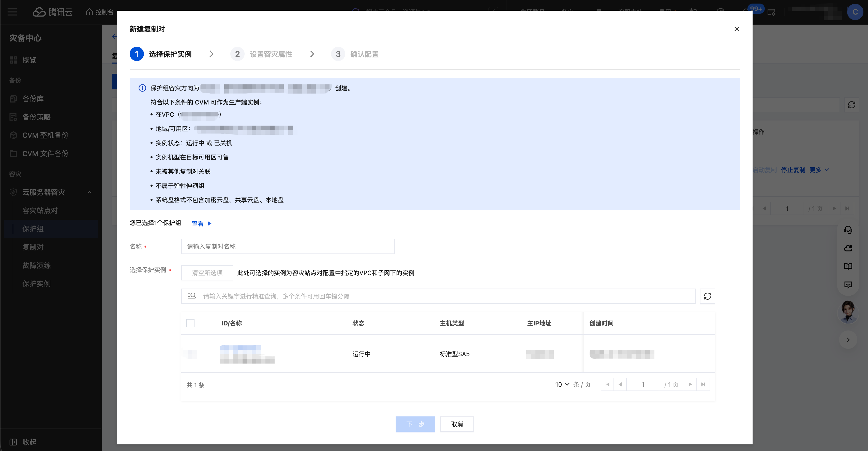Go to last page in dialog pagination

click(703, 384)
